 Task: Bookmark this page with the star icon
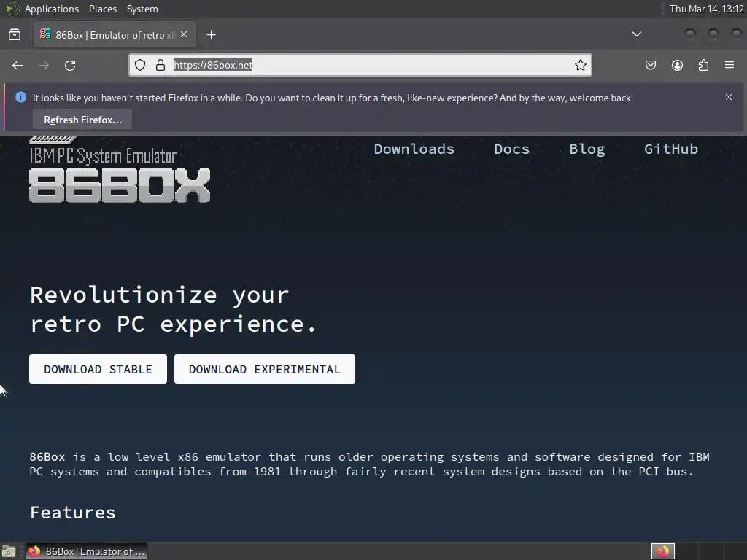580,65
